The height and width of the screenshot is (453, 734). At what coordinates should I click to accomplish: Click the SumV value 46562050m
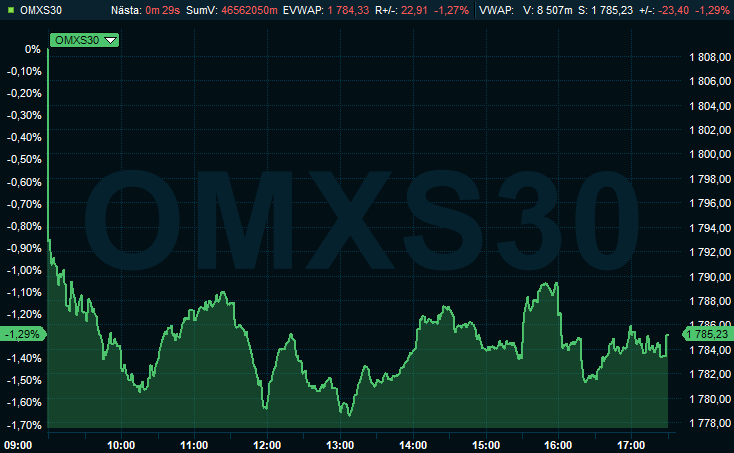tap(249, 10)
